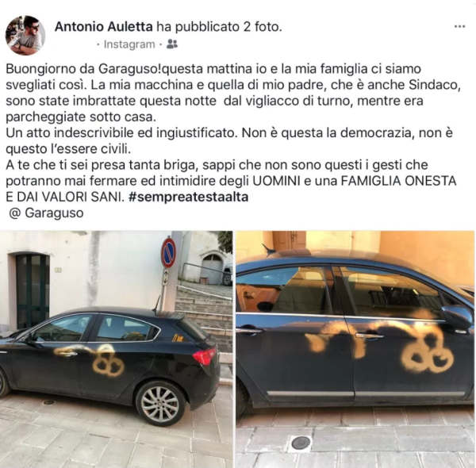Image resolution: width=476 pixels, height=468 pixels.
Task: Open the left photo of black car
Action: click(117, 349)
